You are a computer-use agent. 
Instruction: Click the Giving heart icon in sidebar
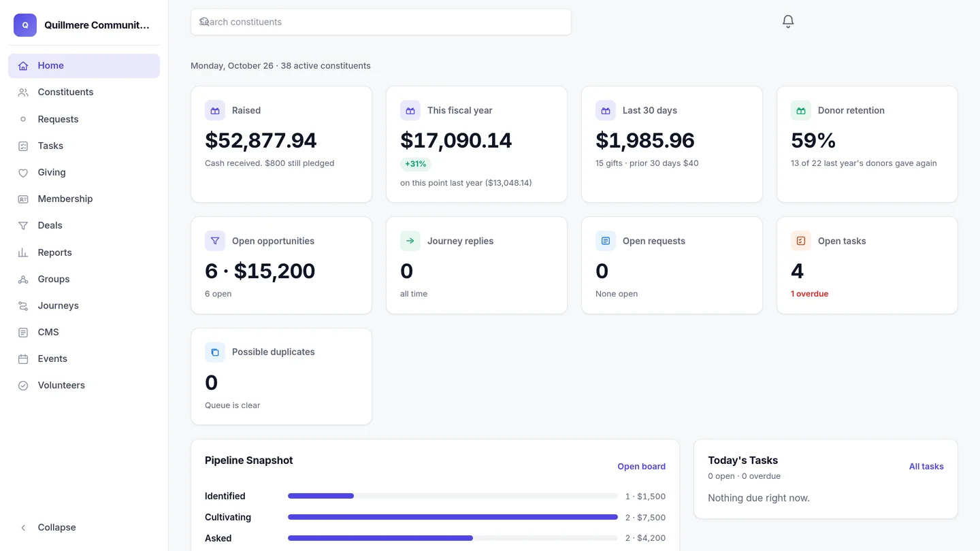tap(23, 173)
